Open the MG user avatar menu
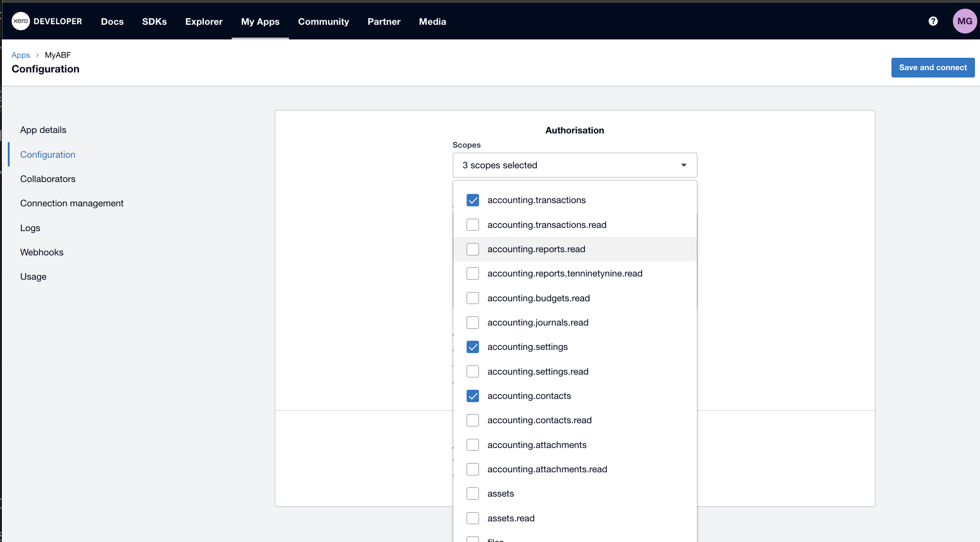Image resolution: width=980 pixels, height=542 pixels. tap(964, 21)
